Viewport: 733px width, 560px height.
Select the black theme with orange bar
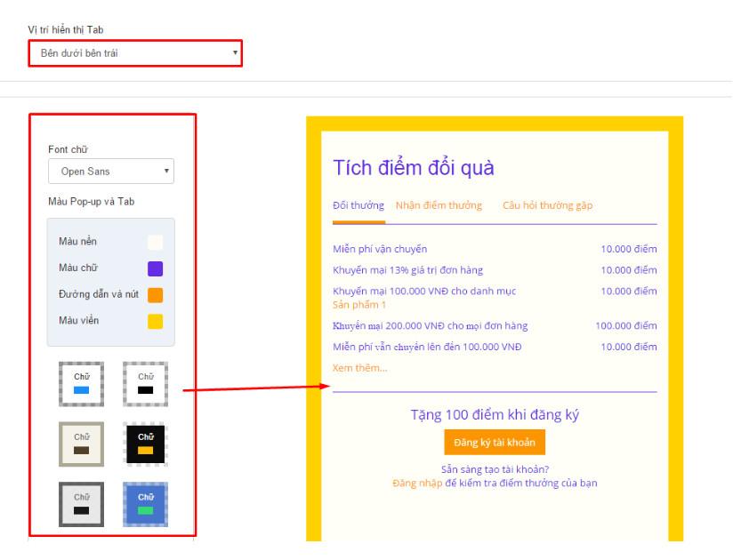pyautogui.click(x=145, y=444)
